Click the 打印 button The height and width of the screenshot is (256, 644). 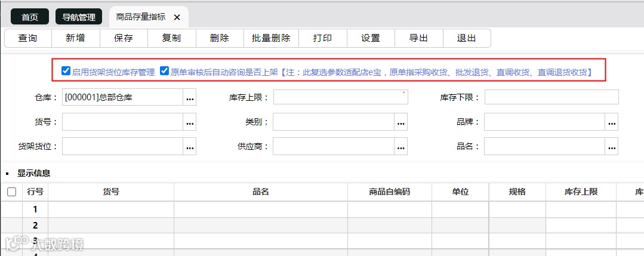point(322,38)
